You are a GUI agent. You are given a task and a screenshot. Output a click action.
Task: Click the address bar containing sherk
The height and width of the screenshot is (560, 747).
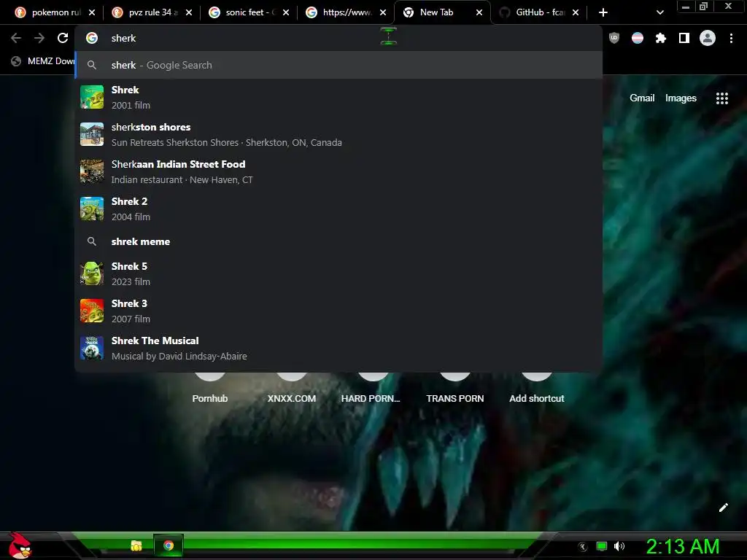click(338, 38)
